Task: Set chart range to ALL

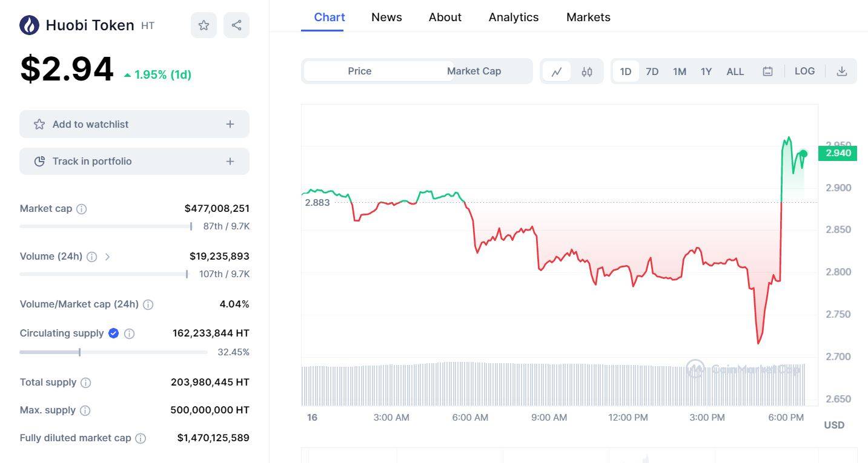Action: pyautogui.click(x=735, y=71)
